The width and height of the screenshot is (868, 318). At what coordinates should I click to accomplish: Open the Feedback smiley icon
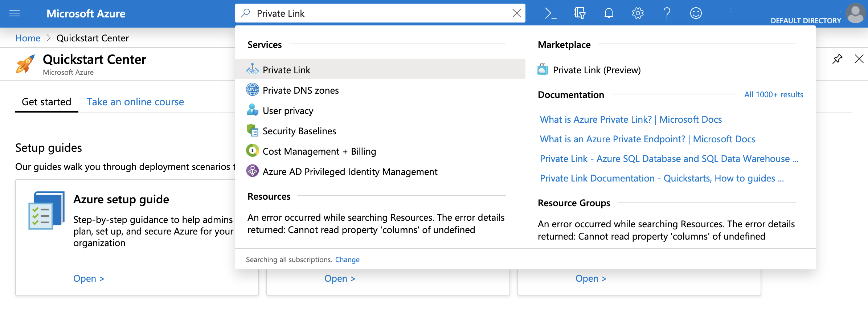coord(696,13)
